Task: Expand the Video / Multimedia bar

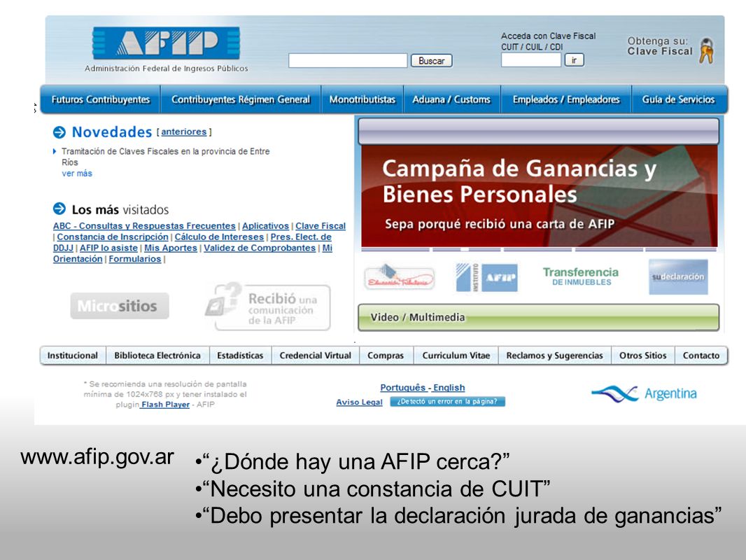Action: tap(538, 317)
